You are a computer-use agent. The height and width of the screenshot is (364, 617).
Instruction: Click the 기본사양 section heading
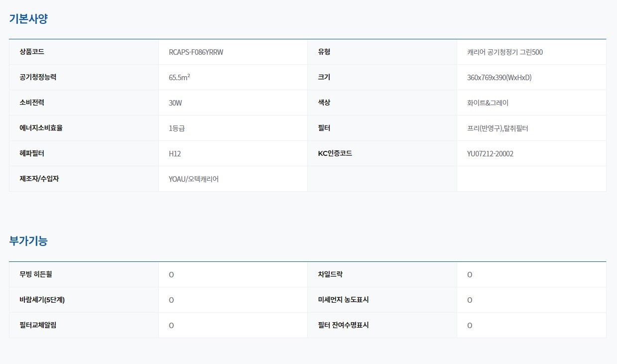tap(28, 19)
